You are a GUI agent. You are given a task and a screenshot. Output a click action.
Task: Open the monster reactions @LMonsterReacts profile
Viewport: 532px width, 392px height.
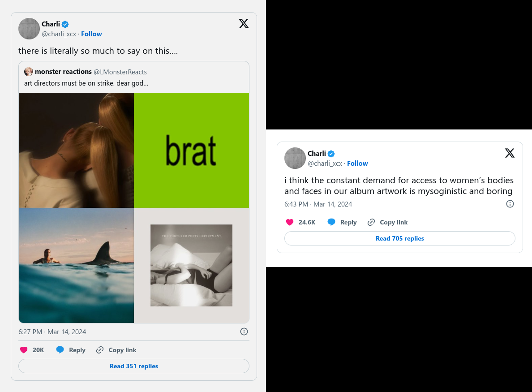coord(86,72)
